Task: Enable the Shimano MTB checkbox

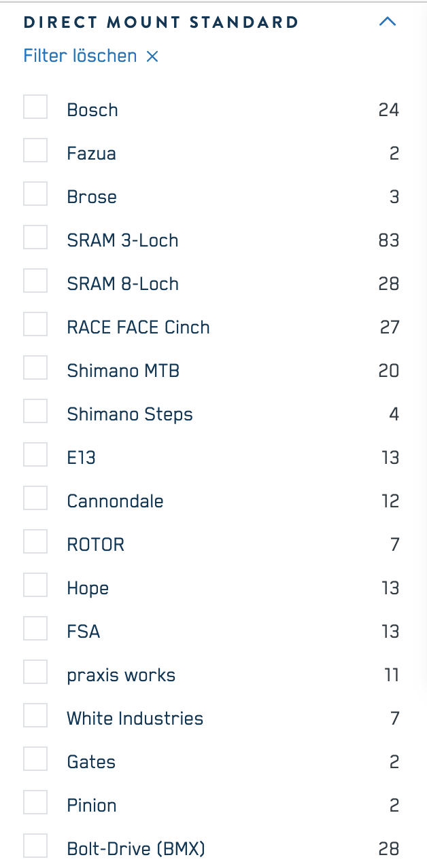Action: 35,368
